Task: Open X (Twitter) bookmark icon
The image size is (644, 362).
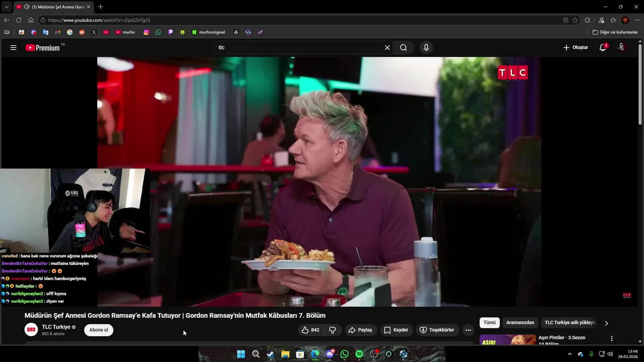Action: (x=94, y=32)
